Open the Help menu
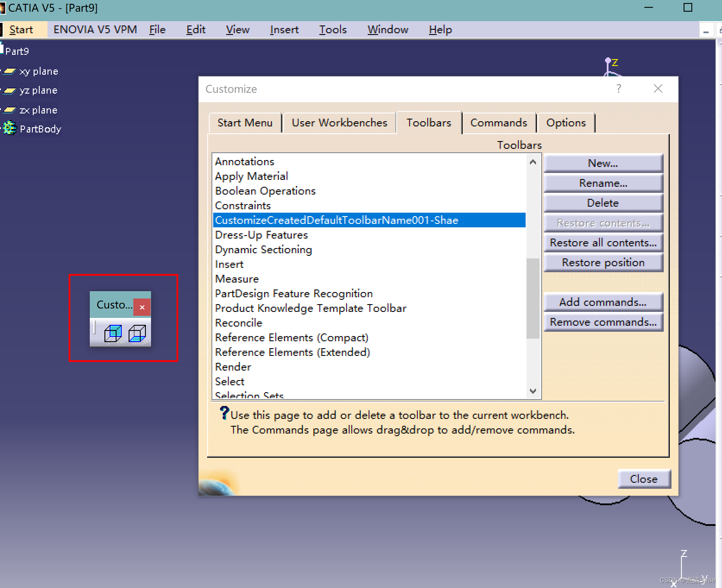 click(441, 30)
